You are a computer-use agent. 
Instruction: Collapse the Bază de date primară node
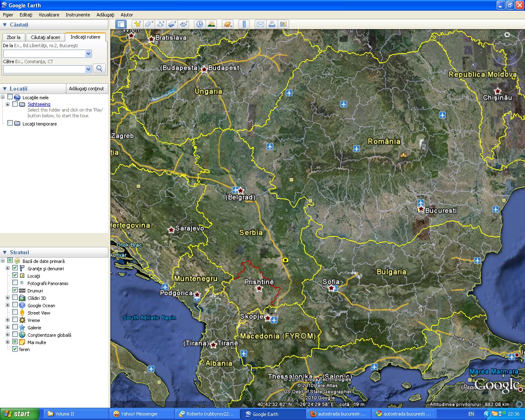2,261
